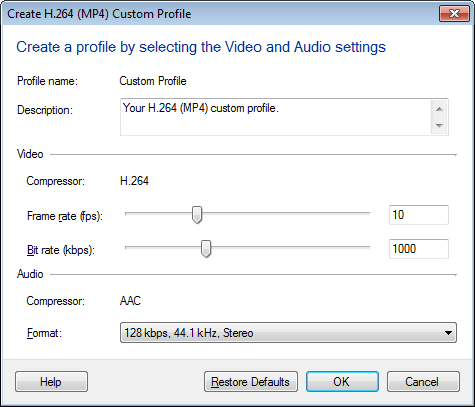Open the audio Format combo box

point(288,333)
